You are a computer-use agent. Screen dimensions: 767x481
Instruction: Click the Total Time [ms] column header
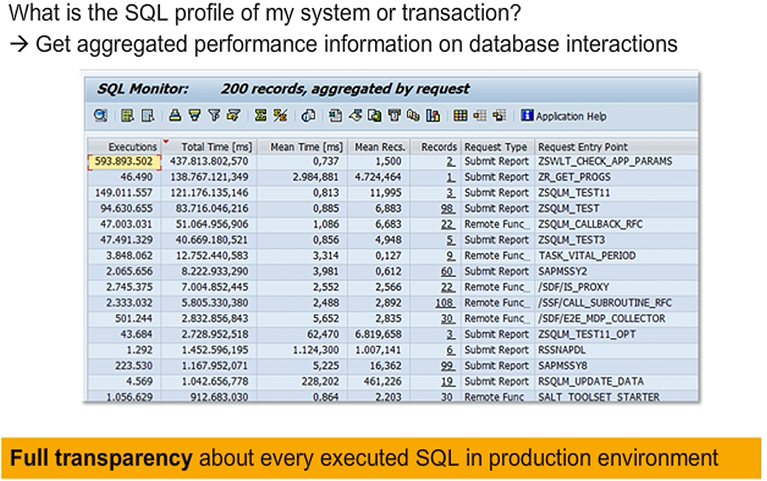pos(208,146)
